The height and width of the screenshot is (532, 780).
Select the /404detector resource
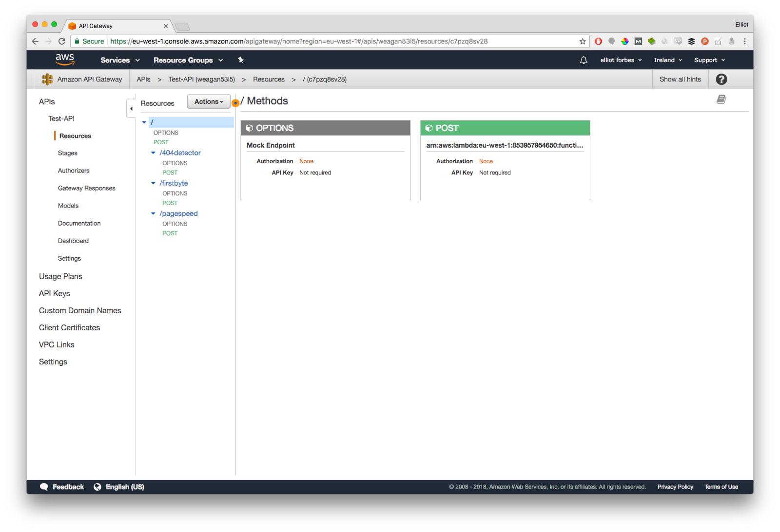180,153
